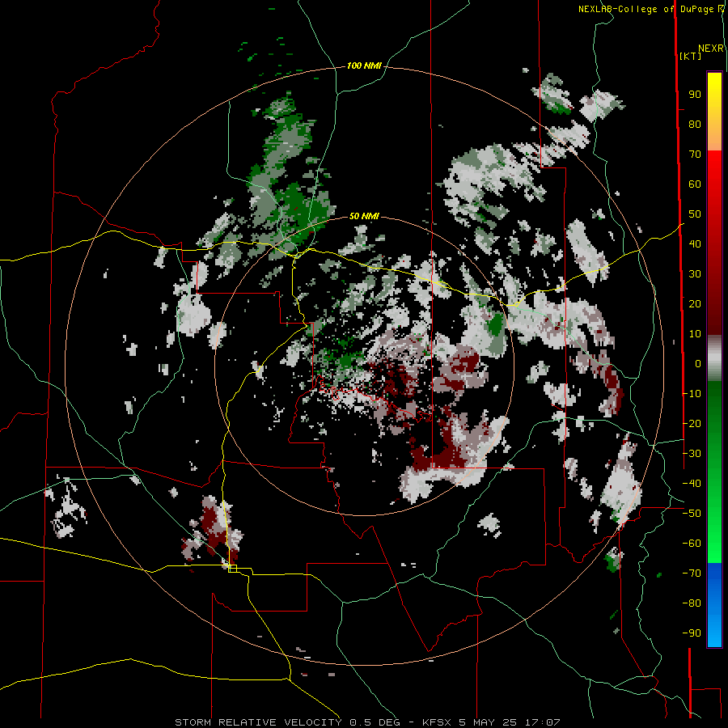
Task: Click the "17:07" timestamp text
Action: click(x=542, y=722)
